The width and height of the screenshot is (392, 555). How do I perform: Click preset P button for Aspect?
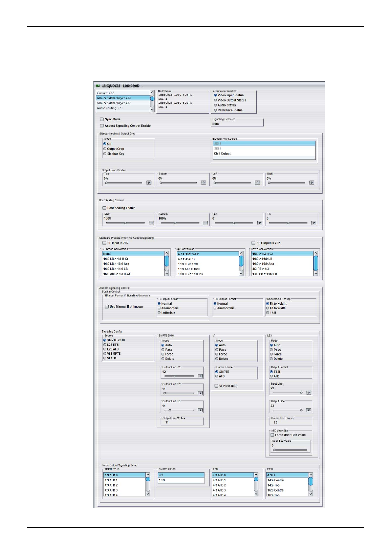coord(205,223)
